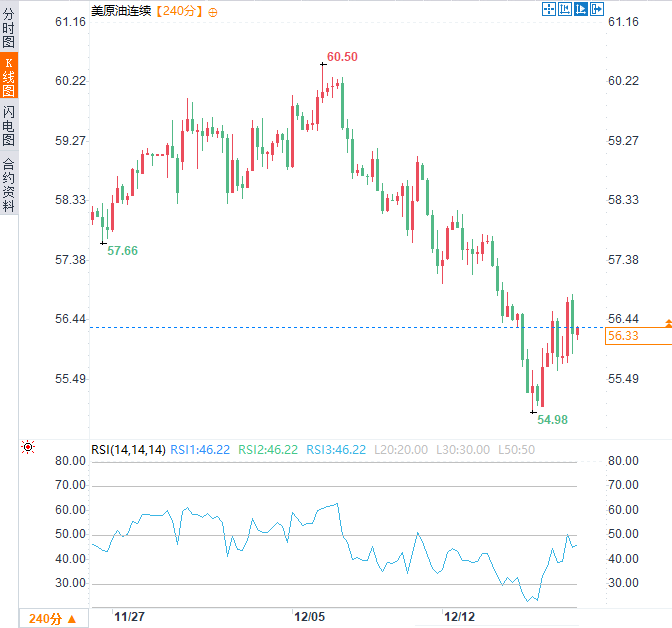Screen dimensions: 672x628
Task: Toggle the RSI2 line label
Action: tap(268, 450)
